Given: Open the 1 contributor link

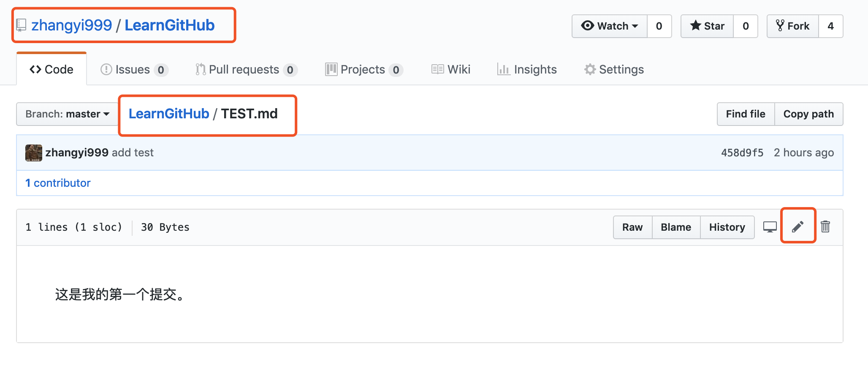Looking at the screenshot, I should coord(58,183).
